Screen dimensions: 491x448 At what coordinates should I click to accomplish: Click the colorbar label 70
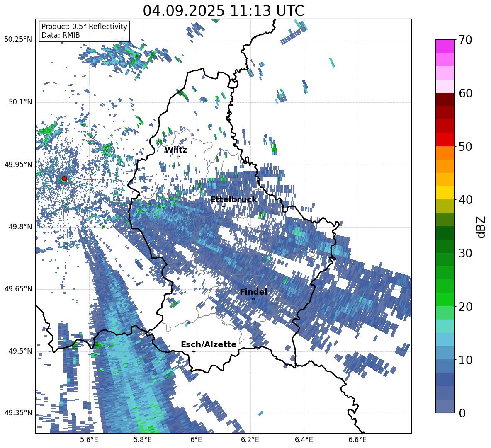[465, 40]
